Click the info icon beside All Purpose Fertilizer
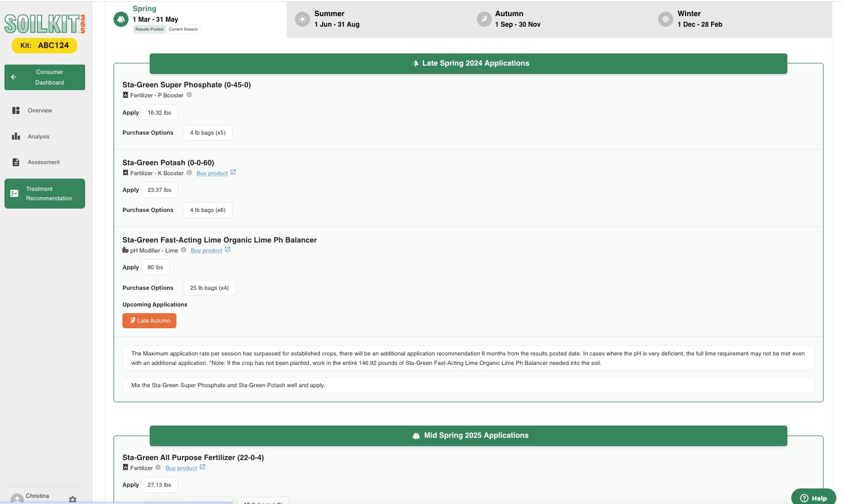The image size is (843, 504). 158,467
